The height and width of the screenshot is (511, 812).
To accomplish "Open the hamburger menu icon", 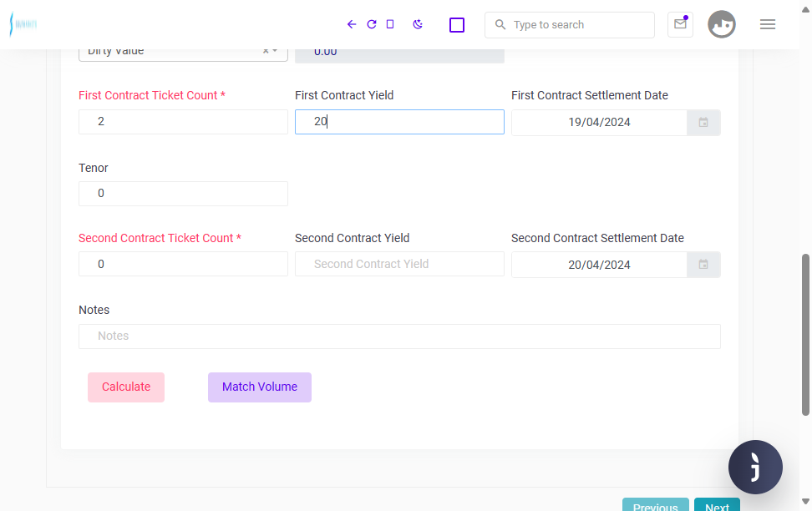I will coord(768,24).
